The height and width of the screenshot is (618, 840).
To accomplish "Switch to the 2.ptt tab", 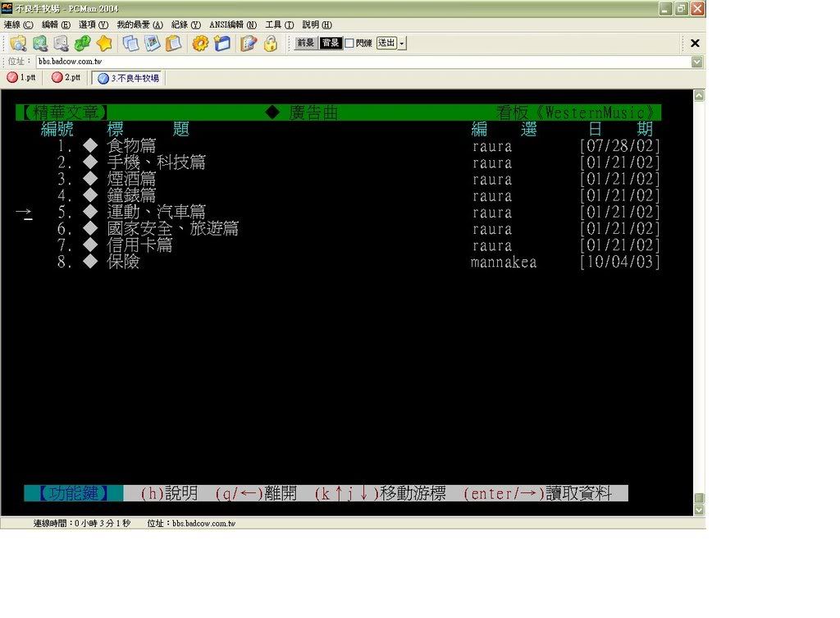I will pos(66,78).
